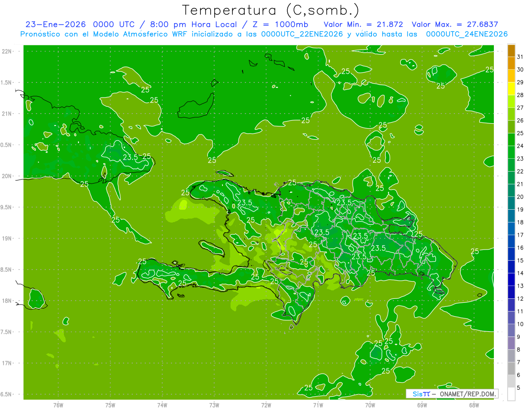532x411 pixels.
Task: Click the legend value label '5'
Action: click(519, 388)
